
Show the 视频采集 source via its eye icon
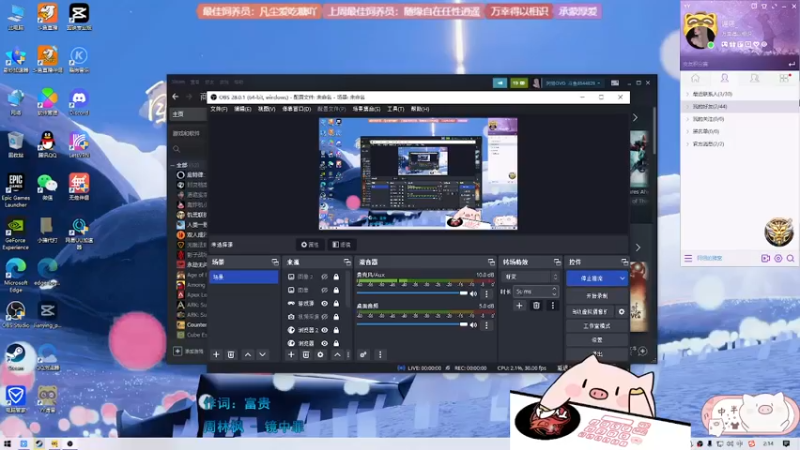(324, 317)
